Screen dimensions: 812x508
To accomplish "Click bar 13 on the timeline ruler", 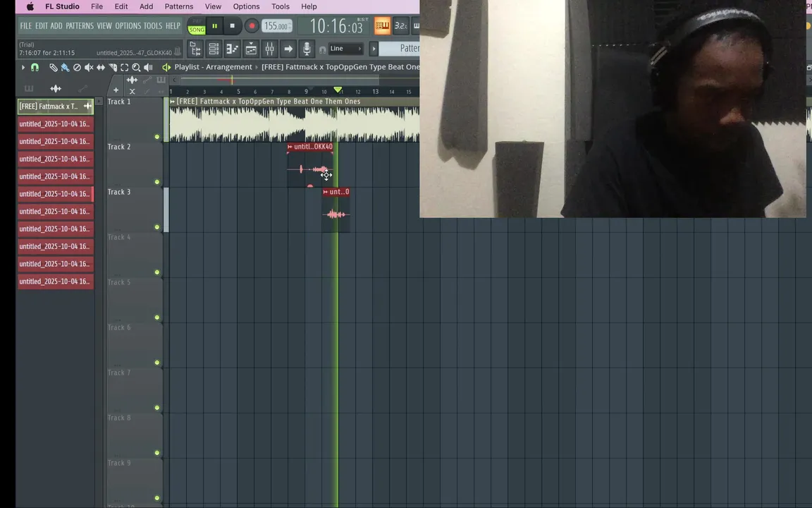I will coord(376,91).
